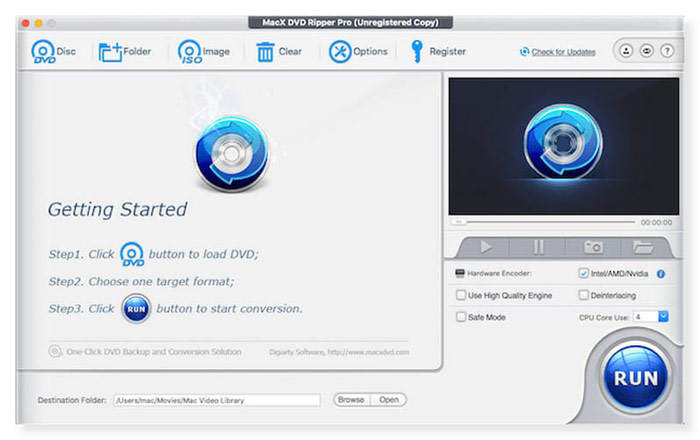Enable the Safe Mode checkbox
This screenshot has width=700, height=440.
click(461, 317)
